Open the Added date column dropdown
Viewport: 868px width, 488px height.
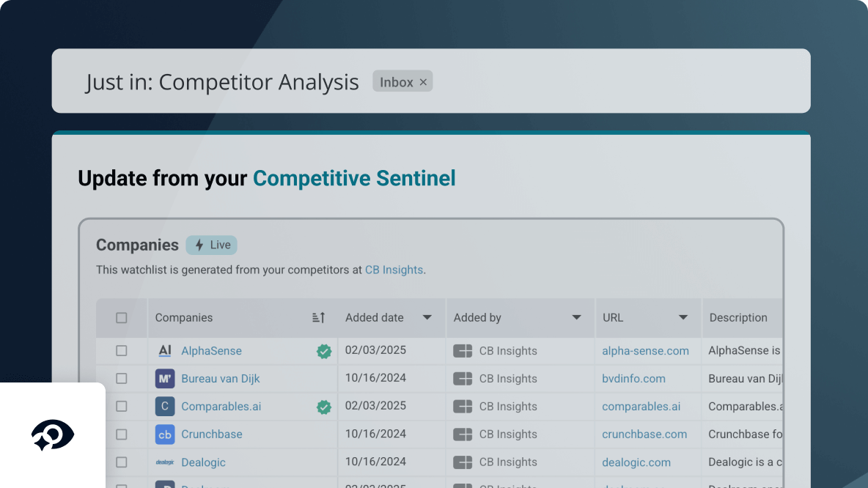[x=427, y=317]
